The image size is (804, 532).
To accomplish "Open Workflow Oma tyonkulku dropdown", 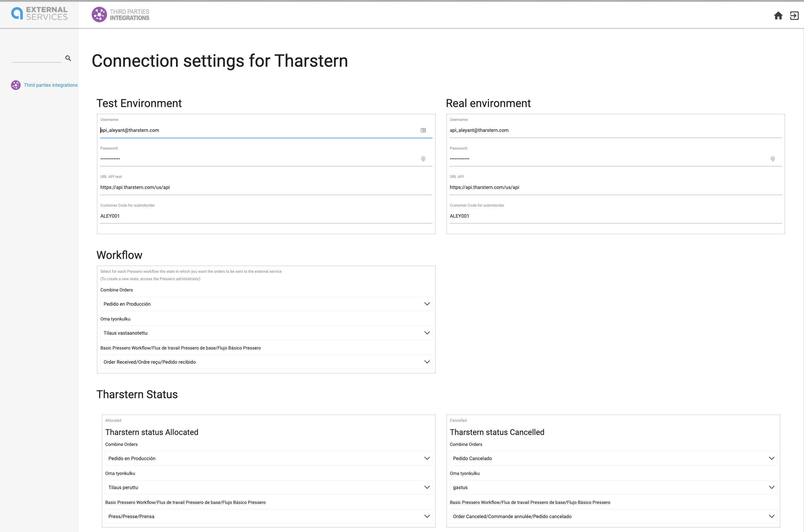I will click(x=266, y=333).
